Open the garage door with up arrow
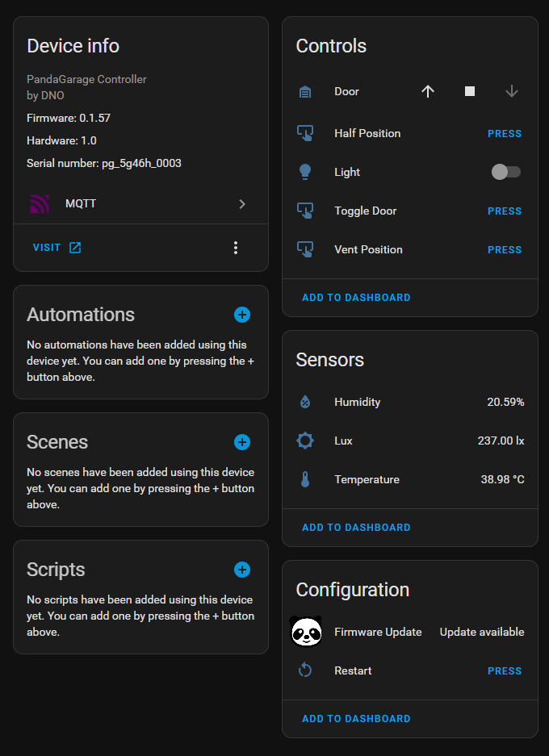The height and width of the screenshot is (756, 549). coord(427,91)
